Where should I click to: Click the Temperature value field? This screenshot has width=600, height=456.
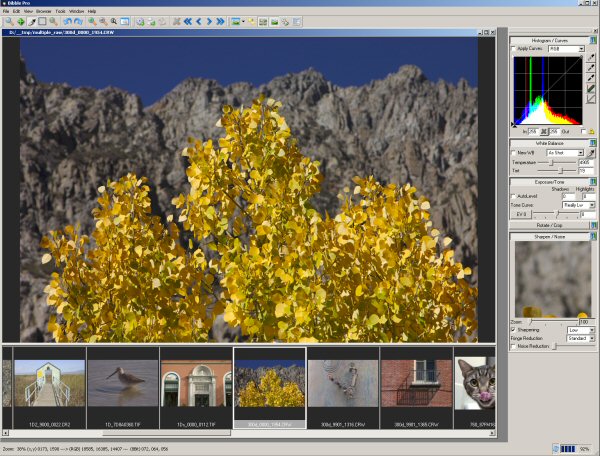586,163
